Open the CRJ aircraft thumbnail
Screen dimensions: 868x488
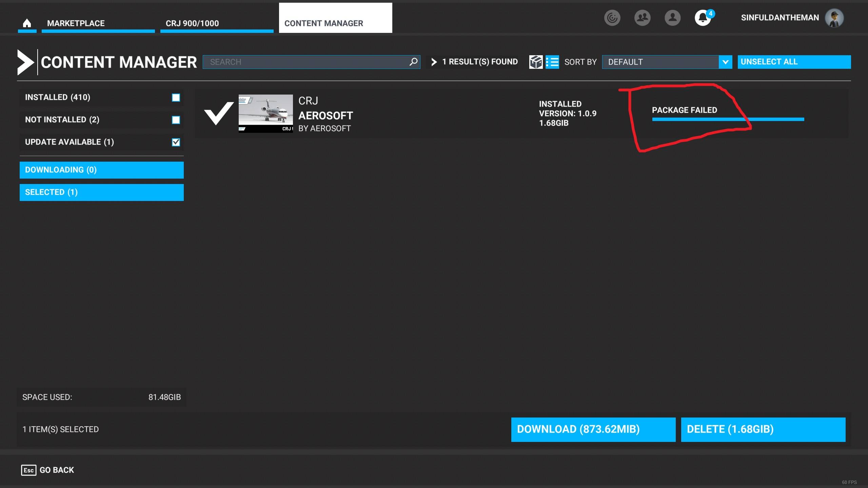tap(265, 113)
